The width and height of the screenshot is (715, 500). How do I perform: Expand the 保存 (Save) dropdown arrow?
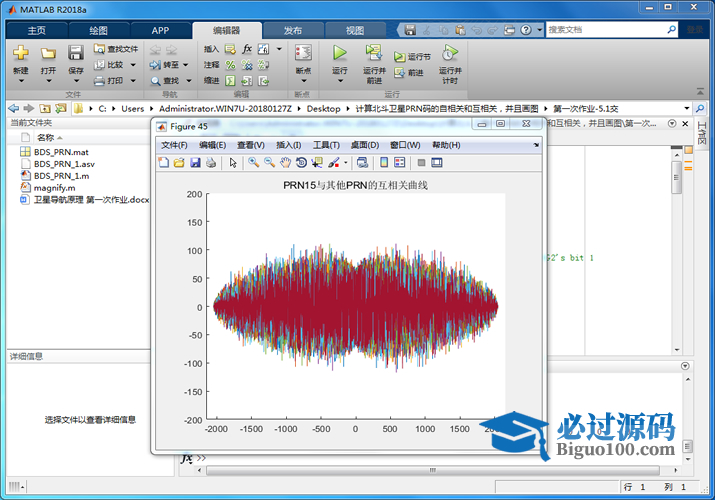[x=76, y=81]
